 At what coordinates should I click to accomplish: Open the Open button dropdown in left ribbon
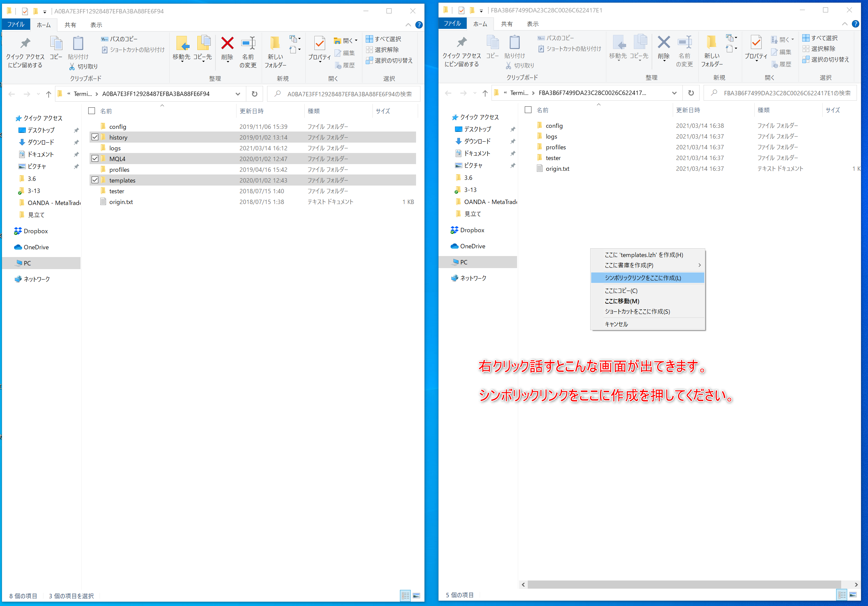tap(356, 41)
